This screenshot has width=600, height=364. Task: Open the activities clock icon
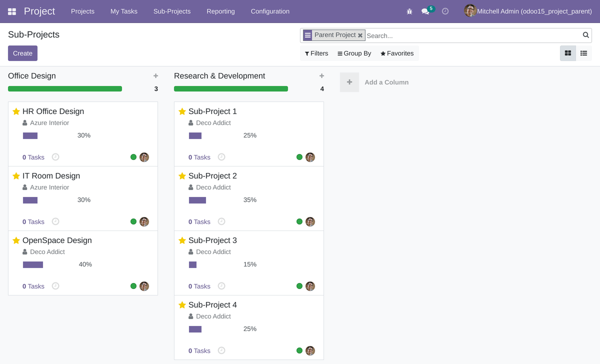tap(444, 11)
